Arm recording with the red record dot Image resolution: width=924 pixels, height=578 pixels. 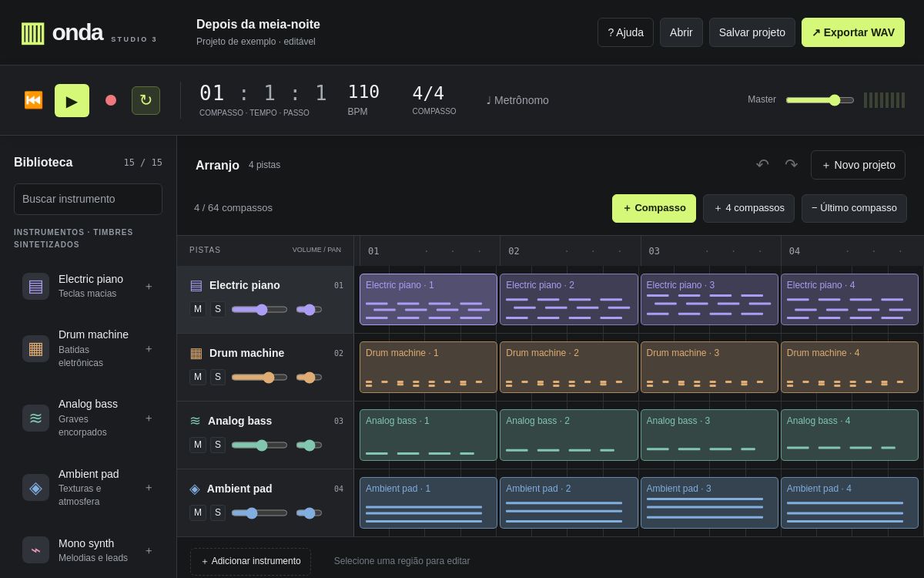point(111,100)
